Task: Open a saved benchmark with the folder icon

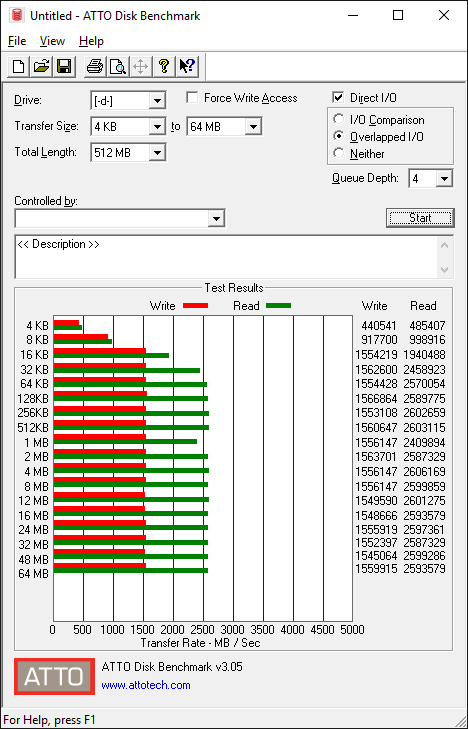Action: coord(41,66)
